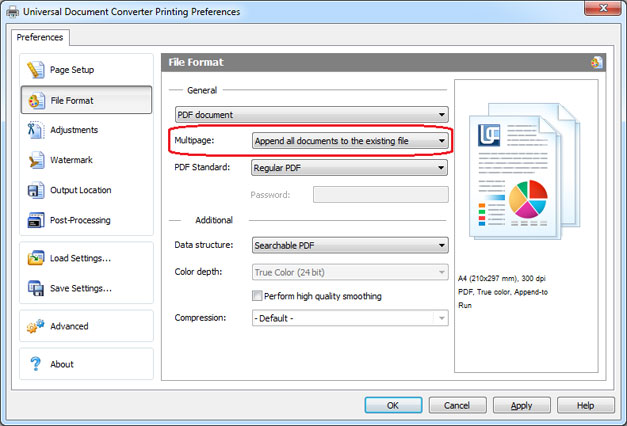627x426 pixels.
Task: Click the Apply button
Action: [x=521, y=405]
